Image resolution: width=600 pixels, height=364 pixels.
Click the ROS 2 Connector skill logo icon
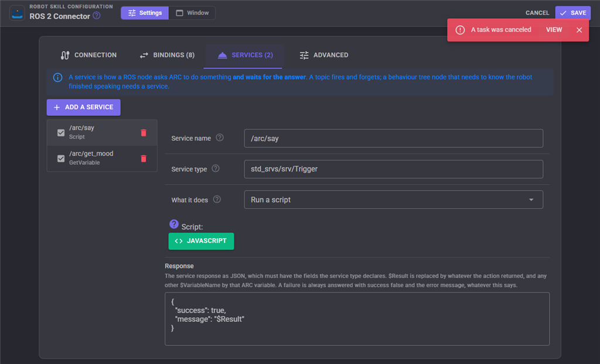(17, 13)
